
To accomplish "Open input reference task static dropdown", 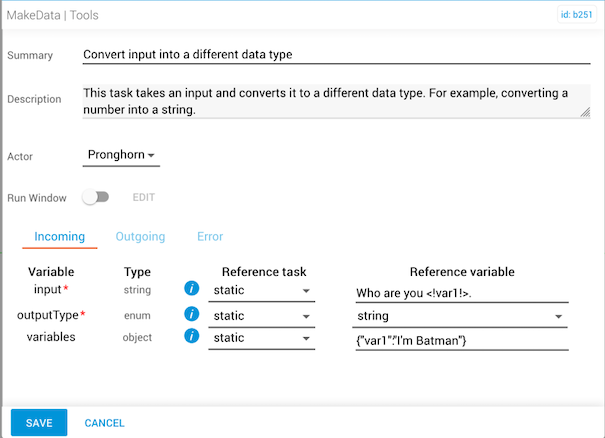I will (262, 291).
